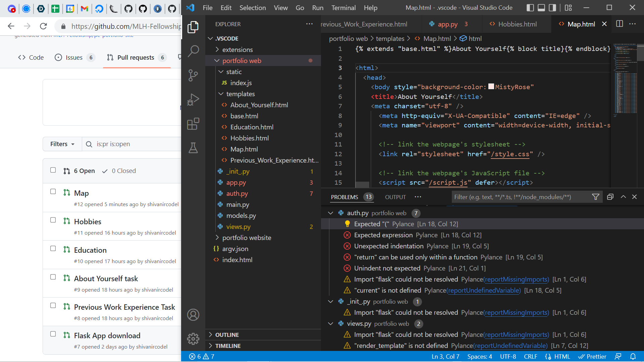The height and width of the screenshot is (362, 644).
Task: Open the Terminal menu
Action: (x=343, y=8)
